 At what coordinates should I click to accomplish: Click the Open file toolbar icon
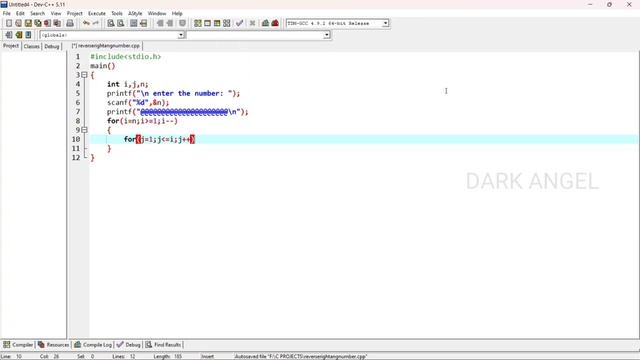click(18, 23)
